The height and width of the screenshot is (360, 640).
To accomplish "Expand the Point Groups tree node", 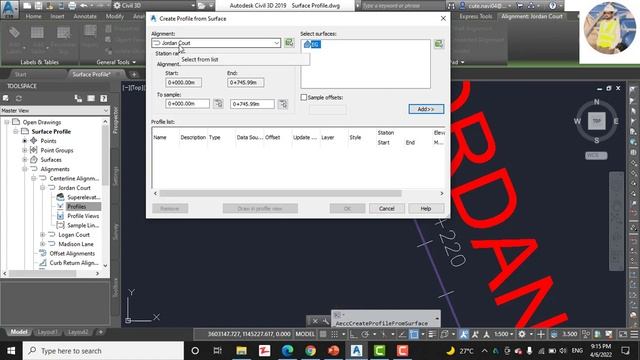I will click(x=25, y=150).
